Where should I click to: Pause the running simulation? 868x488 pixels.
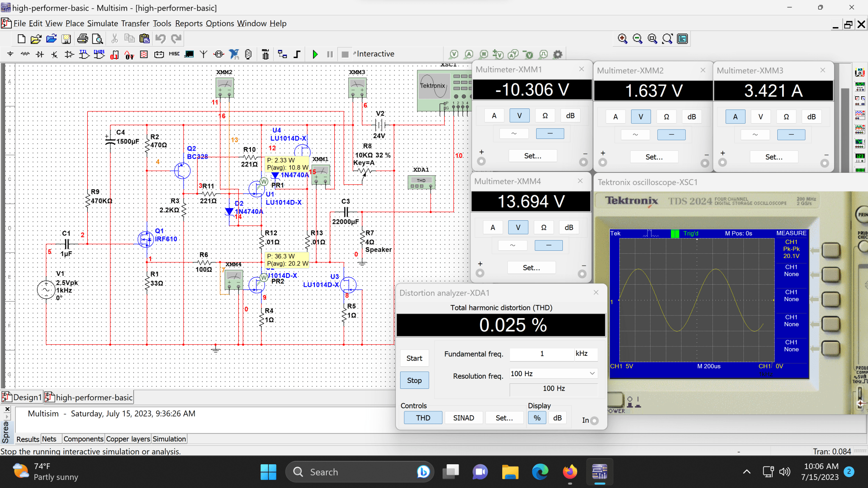point(330,54)
